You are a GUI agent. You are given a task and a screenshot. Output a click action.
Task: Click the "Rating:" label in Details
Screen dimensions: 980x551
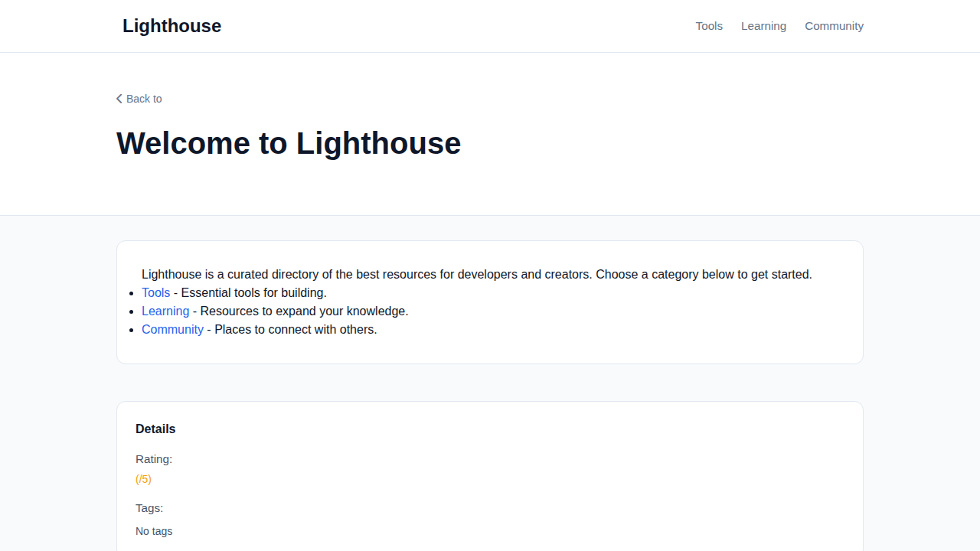pyautogui.click(x=154, y=459)
